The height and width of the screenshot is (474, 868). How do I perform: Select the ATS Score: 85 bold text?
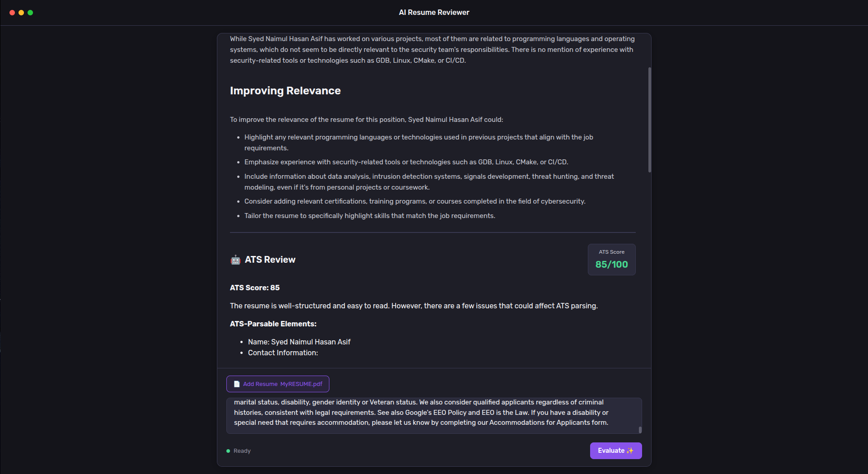point(254,288)
